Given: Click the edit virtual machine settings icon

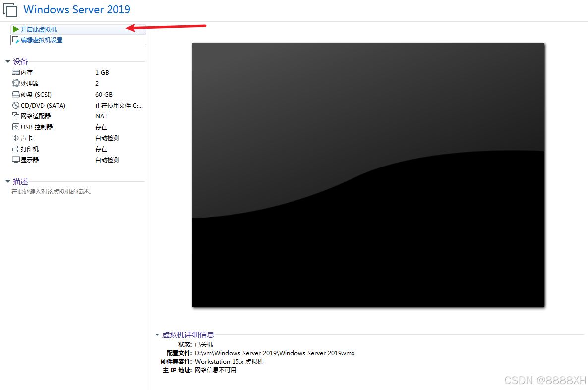Looking at the screenshot, I should [16, 40].
